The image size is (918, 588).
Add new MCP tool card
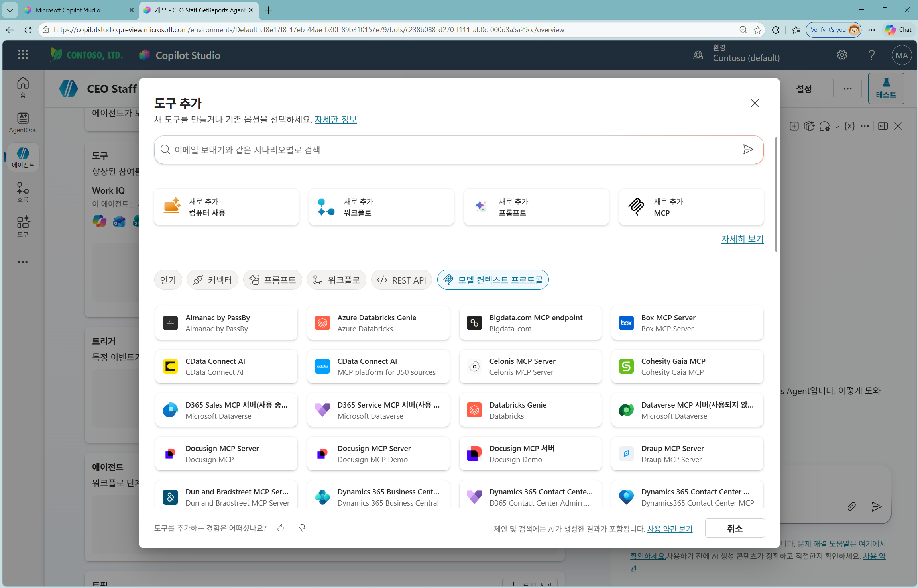pyautogui.click(x=691, y=207)
